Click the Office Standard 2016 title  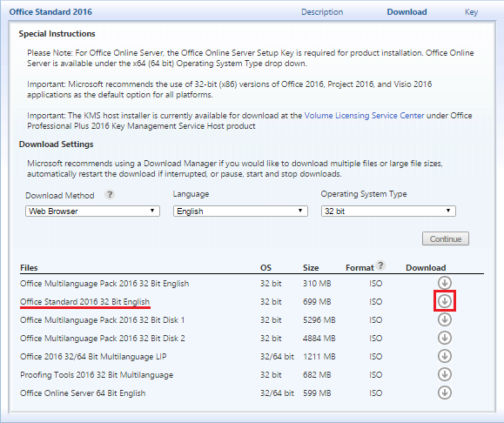click(50, 12)
